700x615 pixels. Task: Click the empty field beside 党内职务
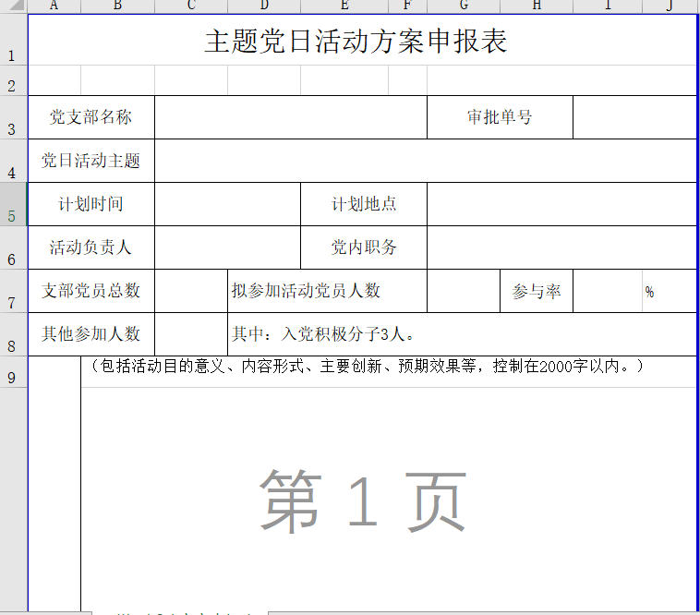(x=561, y=247)
